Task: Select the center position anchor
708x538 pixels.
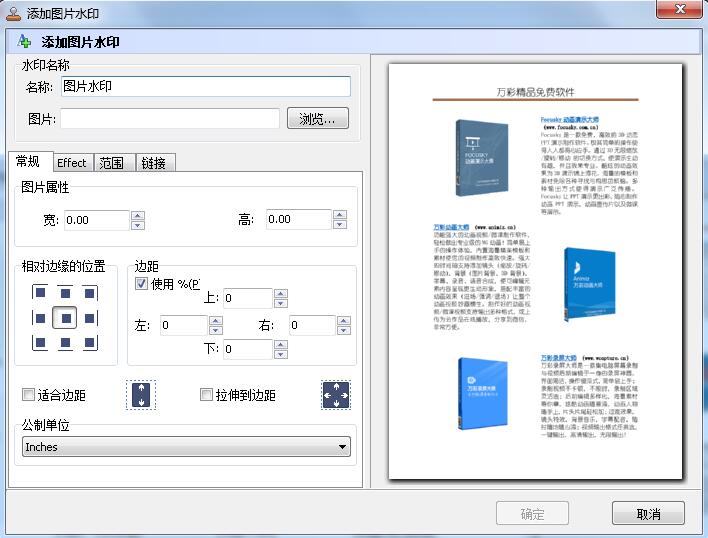Action: (64, 318)
